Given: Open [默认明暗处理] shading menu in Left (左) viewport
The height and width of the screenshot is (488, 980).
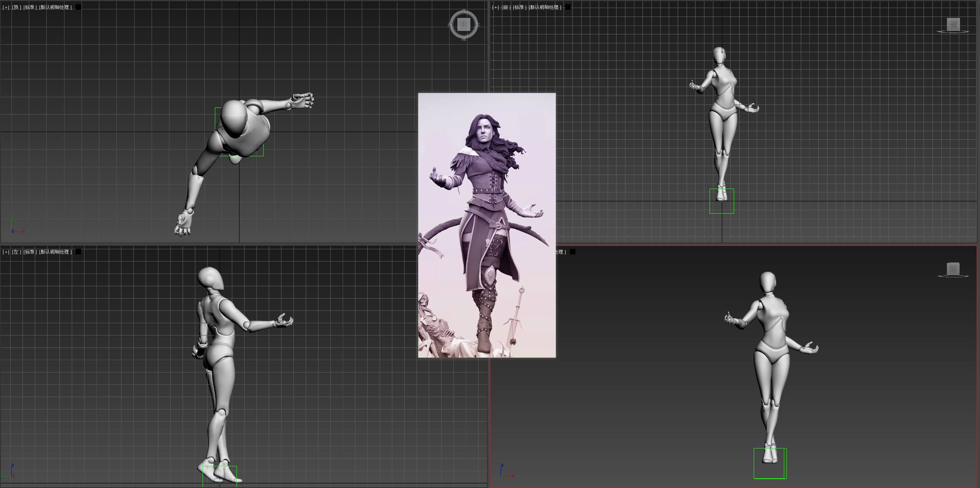Looking at the screenshot, I should coord(56,252).
